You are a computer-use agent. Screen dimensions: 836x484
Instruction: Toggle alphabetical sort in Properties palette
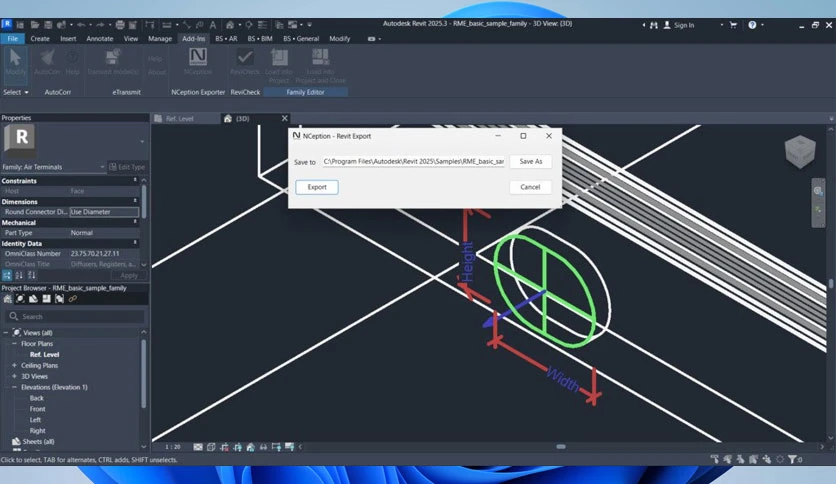pyautogui.click(x=19, y=275)
